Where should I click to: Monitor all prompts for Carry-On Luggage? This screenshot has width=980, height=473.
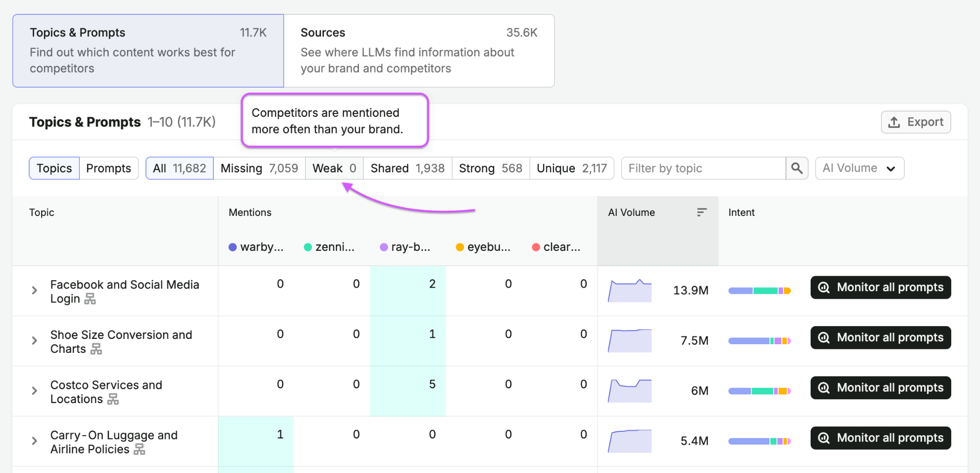[x=881, y=438]
